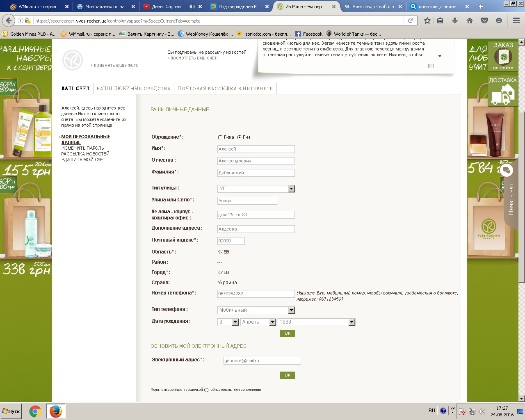The width and height of the screenshot is (525, 420).
Task: Click the Action Center flag tray icon
Action: [462, 411]
